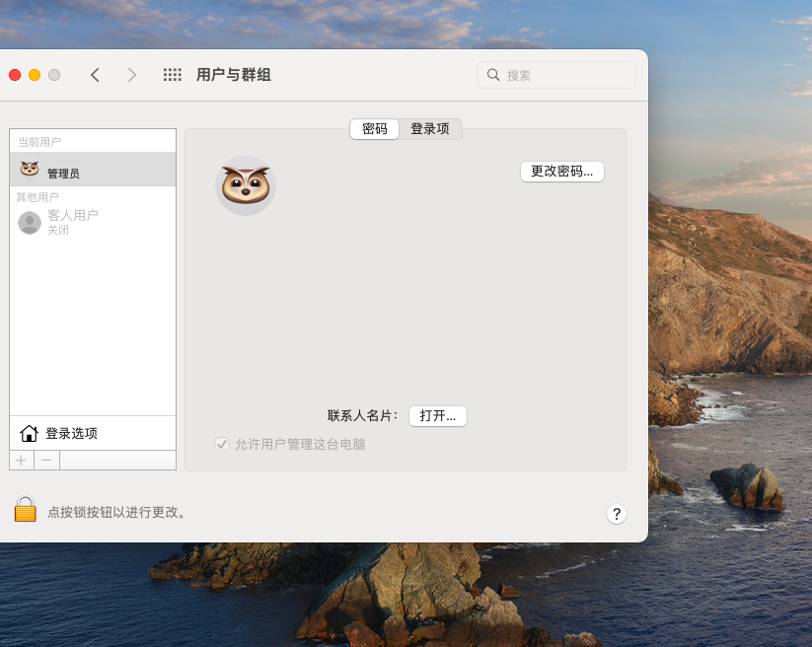The width and height of the screenshot is (812, 647).
Task: Switch to the 登录项 tab
Action: [430, 129]
